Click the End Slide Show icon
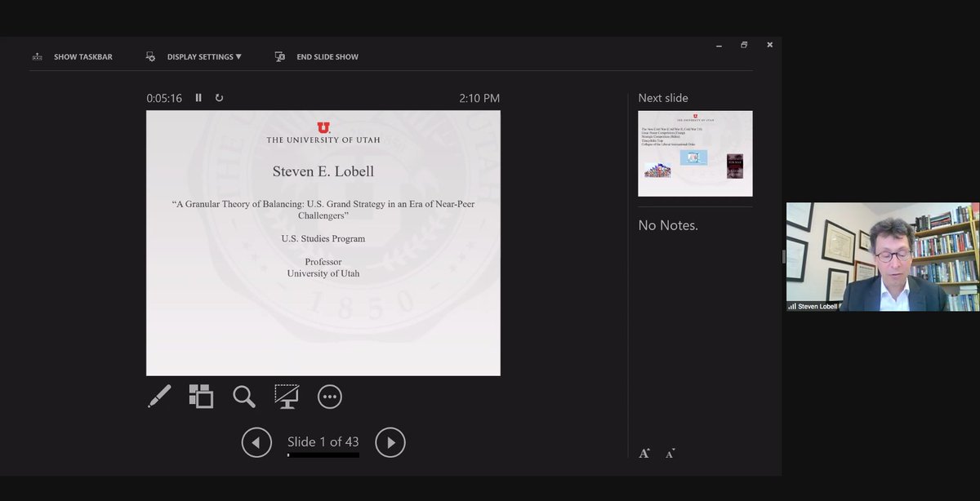This screenshot has width=980, height=501. point(280,57)
